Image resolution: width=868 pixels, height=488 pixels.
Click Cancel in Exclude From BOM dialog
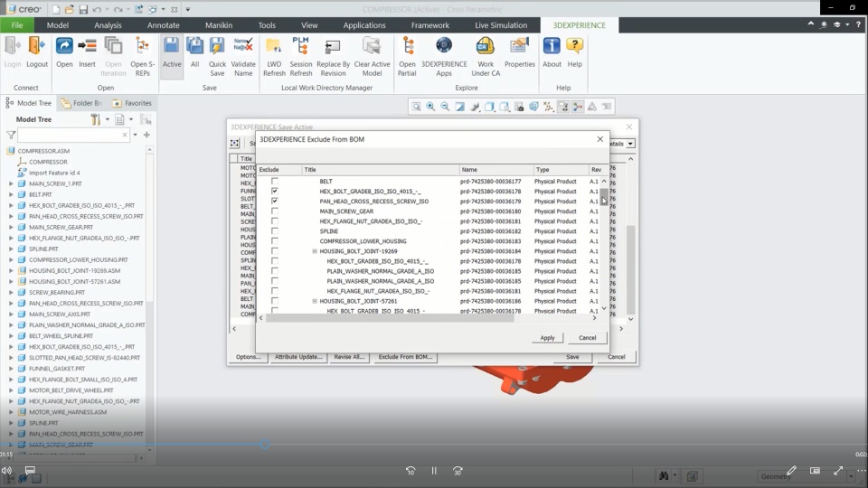pyautogui.click(x=588, y=337)
